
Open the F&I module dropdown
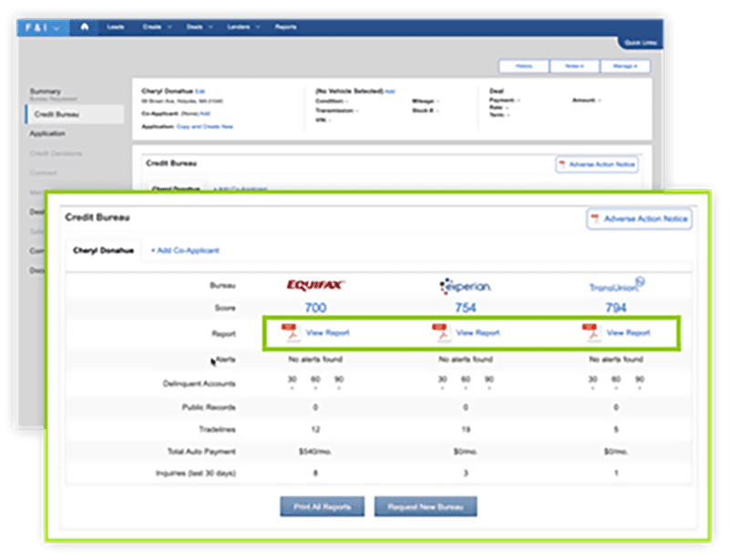[43, 27]
